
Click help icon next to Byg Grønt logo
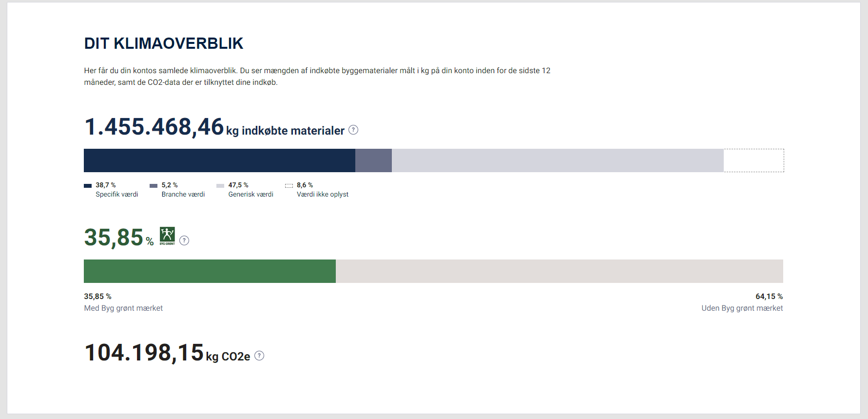184,240
